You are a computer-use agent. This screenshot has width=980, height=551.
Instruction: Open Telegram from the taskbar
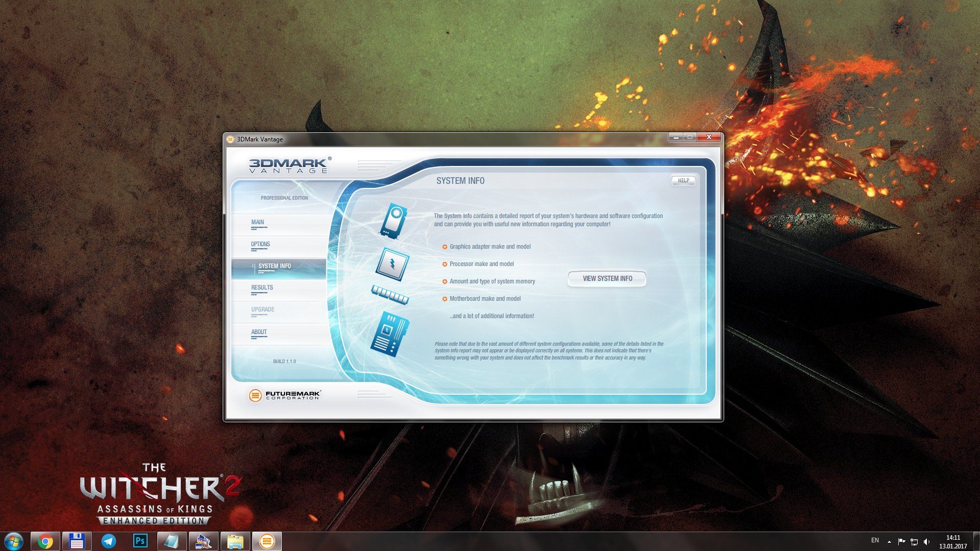(108, 541)
